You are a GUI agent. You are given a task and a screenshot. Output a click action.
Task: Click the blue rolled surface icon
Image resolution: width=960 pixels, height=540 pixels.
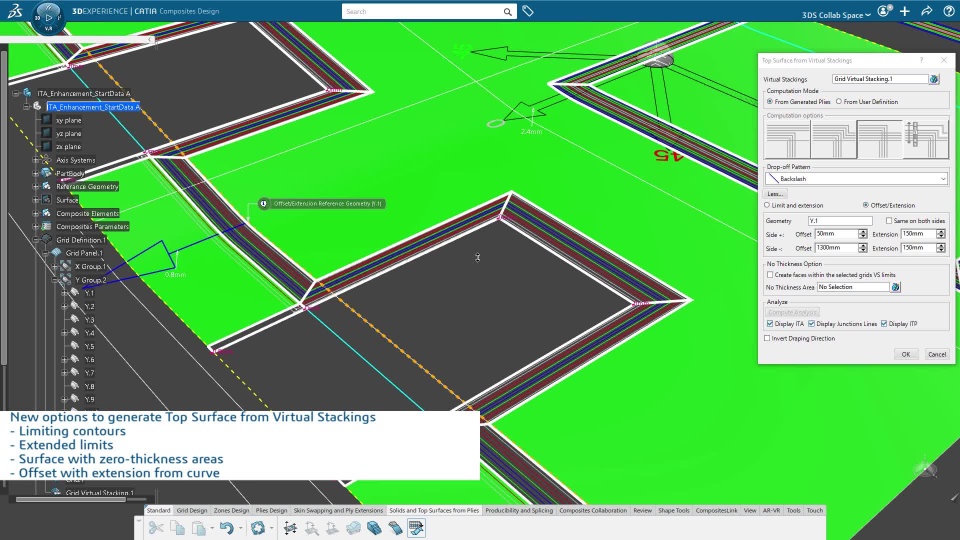click(x=395, y=528)
